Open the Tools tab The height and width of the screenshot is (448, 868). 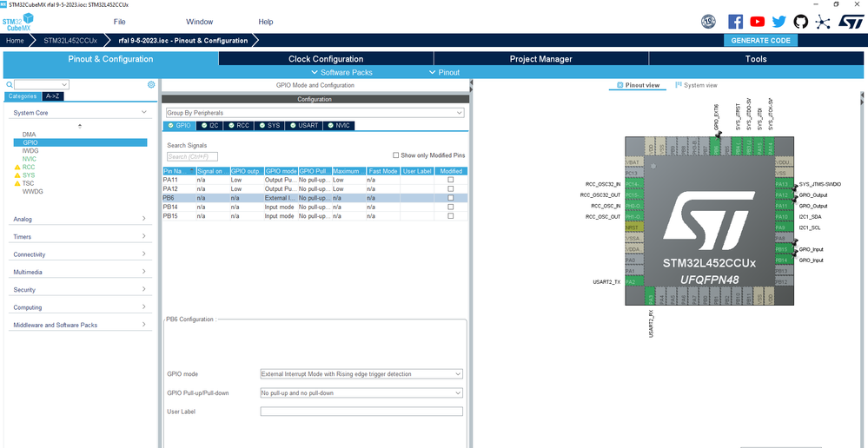tap(756, 59)
